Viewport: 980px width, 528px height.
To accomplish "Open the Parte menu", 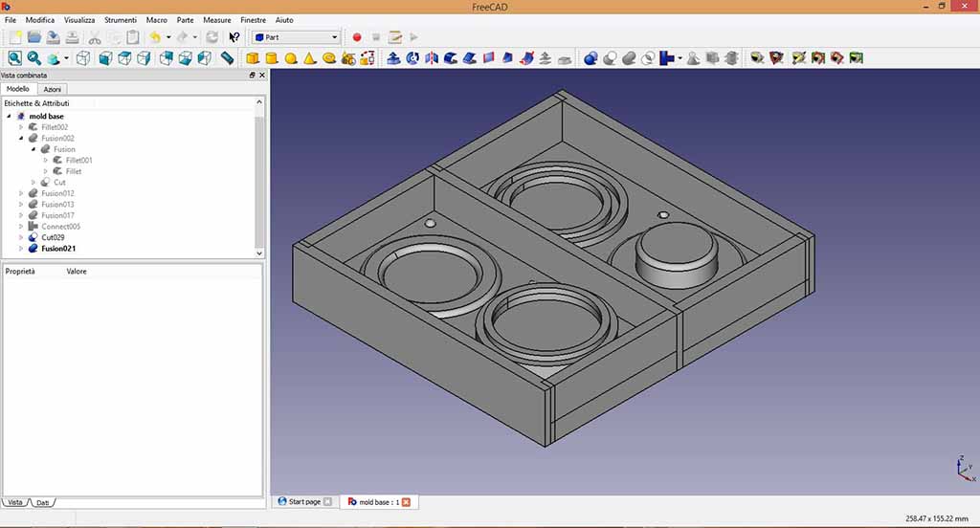I will (185, 20).
